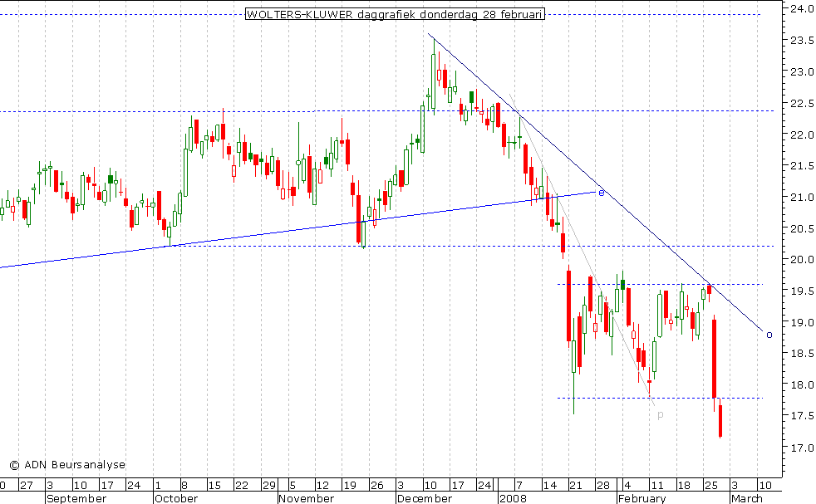Select the September month label

76,498
